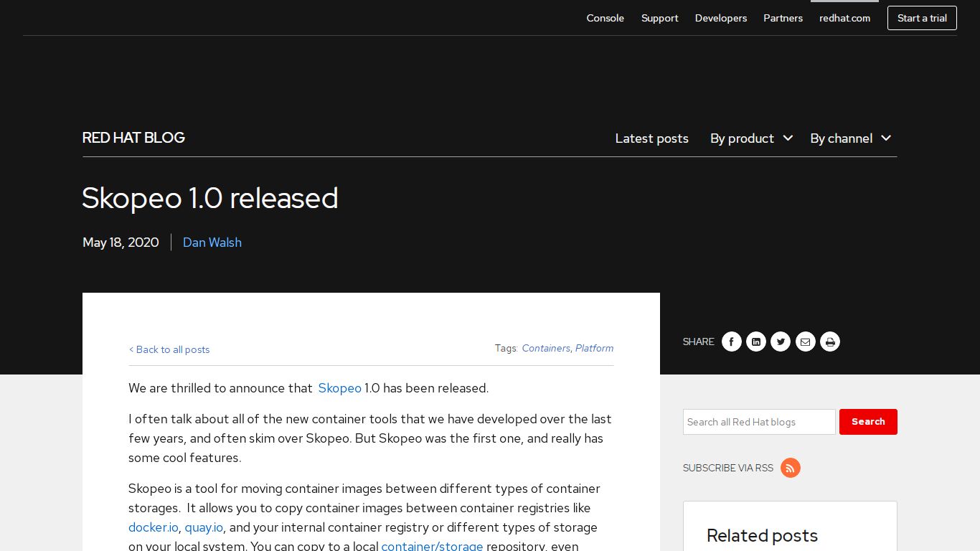Open the Console menu item
Image resolution: width=980 pixels, height=551 pixels.
point(606,18)
